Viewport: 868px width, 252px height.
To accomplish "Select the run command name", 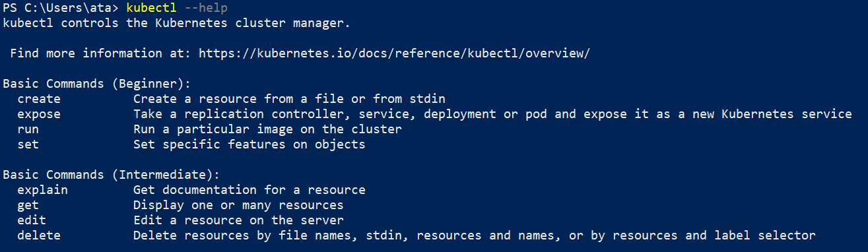I will tap(28, 129).
